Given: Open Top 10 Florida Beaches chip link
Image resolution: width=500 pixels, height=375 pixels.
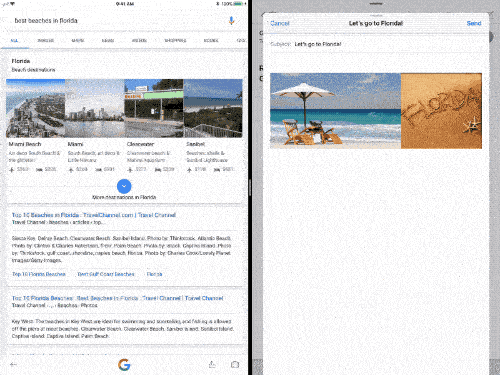Looking at the screenshot, I should (39, 274).
